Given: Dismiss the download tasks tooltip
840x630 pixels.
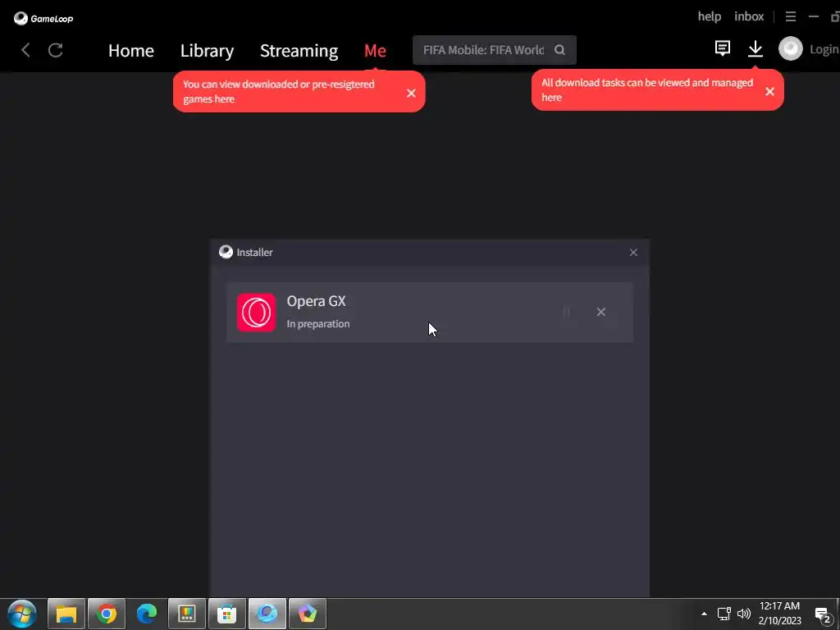Looking at the screenshot, I should (x=769, y=92).
